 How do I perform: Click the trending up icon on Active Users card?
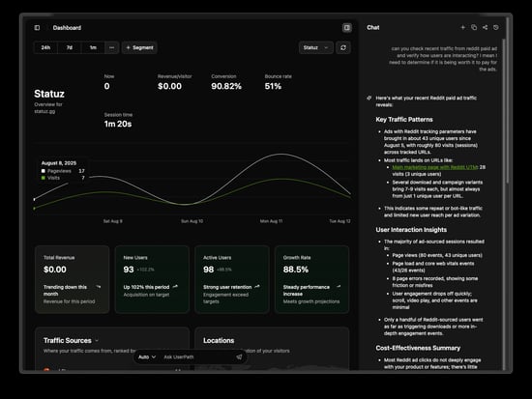point(257,287)
